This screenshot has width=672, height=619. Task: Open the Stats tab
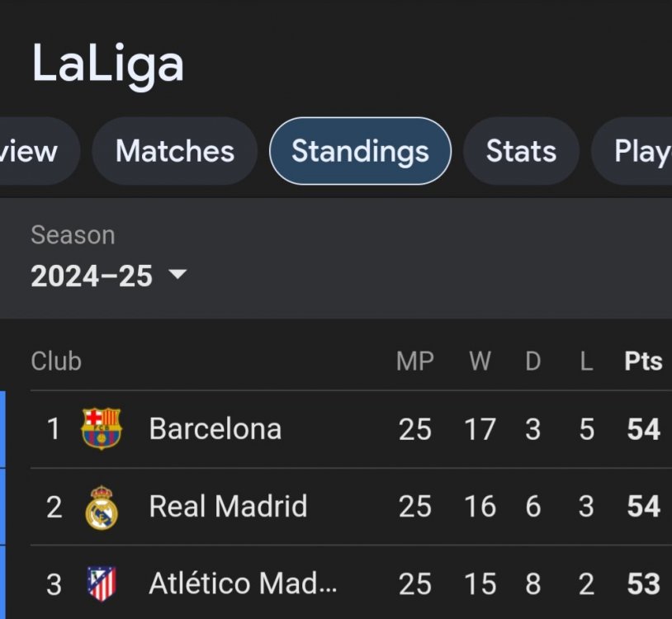(x=521, y=151)
